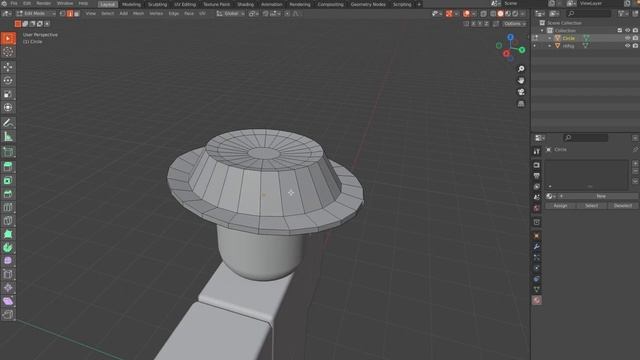The width and height of the screenshot is (640, 360).
Task: Activate the Move tool
Action: pyautogui.click(x=8, y=67)
